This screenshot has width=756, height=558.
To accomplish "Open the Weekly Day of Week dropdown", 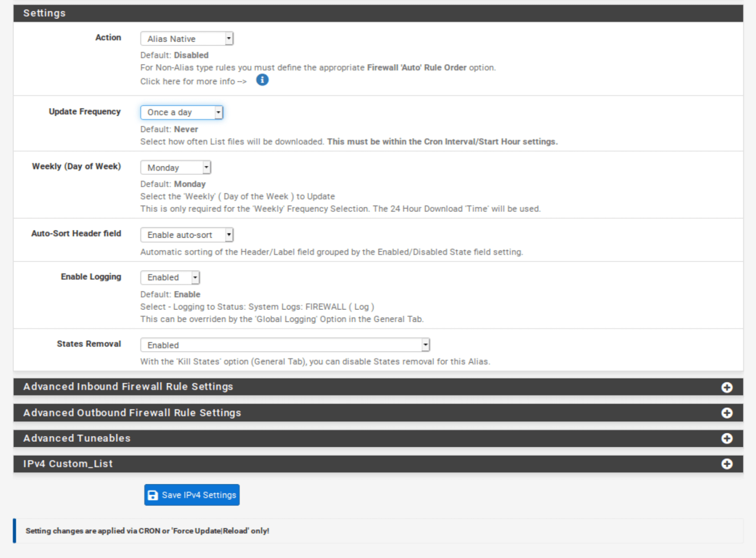I will coord(175,168).
